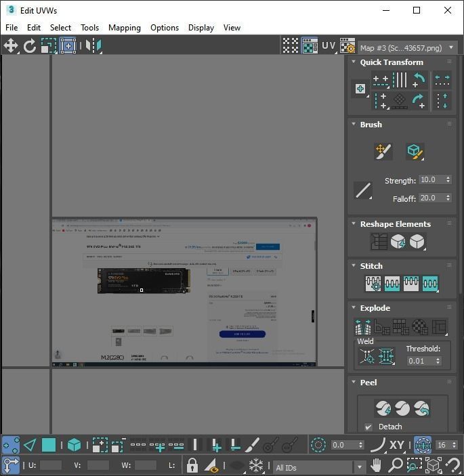Collapse the Peel rollout
This screenshot has height=476, width=464.
coord(354,382)
